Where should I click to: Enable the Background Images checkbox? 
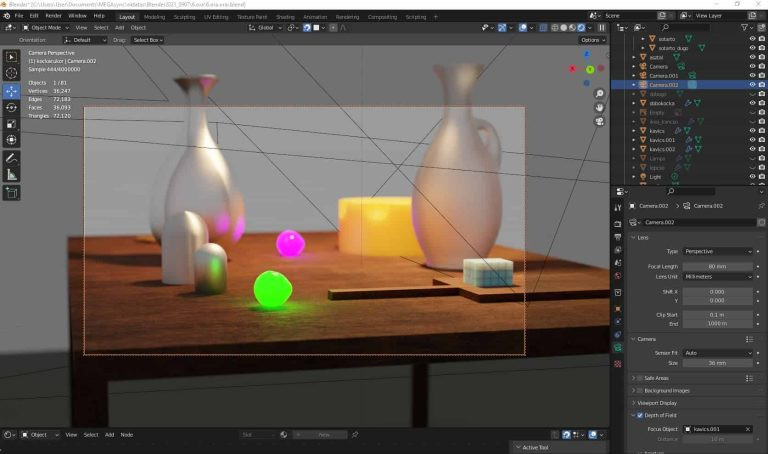[x=640, y=390]
